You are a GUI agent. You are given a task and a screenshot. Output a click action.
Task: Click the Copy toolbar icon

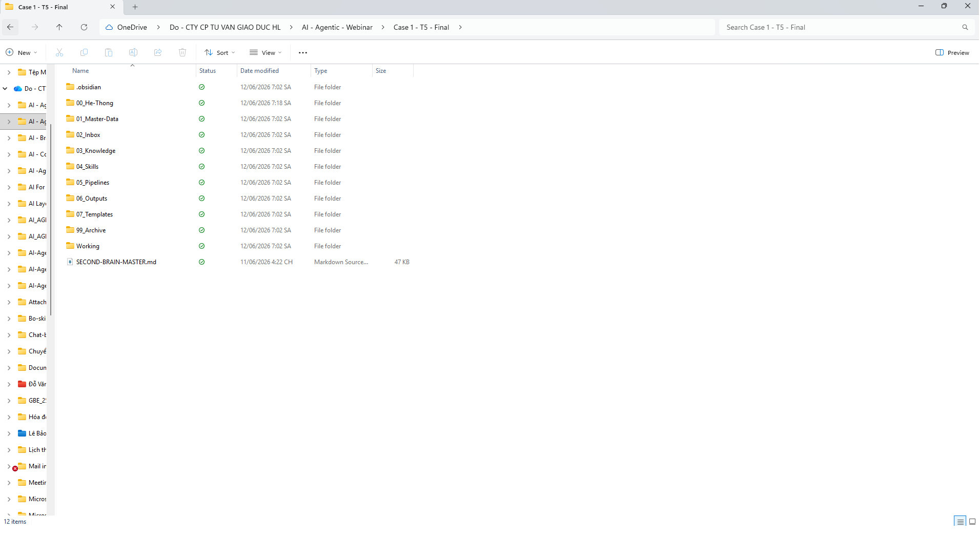(84, 52)
